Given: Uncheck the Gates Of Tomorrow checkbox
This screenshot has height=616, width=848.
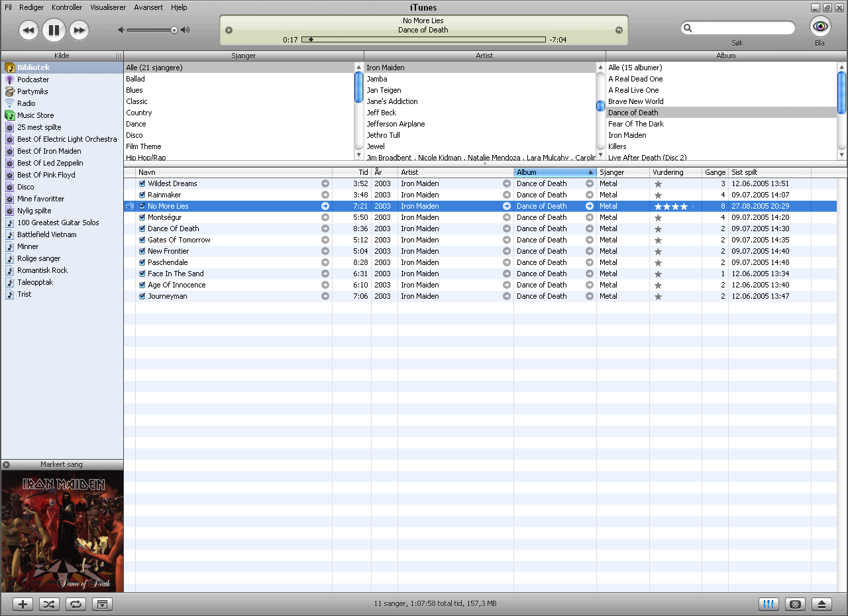Looking at the screenshot, I should [142, 240].
